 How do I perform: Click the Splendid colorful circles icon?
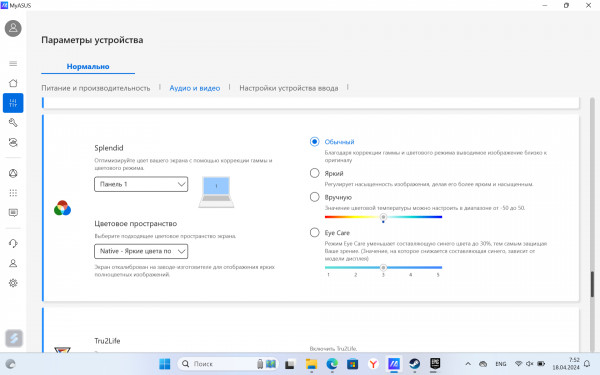tap(62, 208)
